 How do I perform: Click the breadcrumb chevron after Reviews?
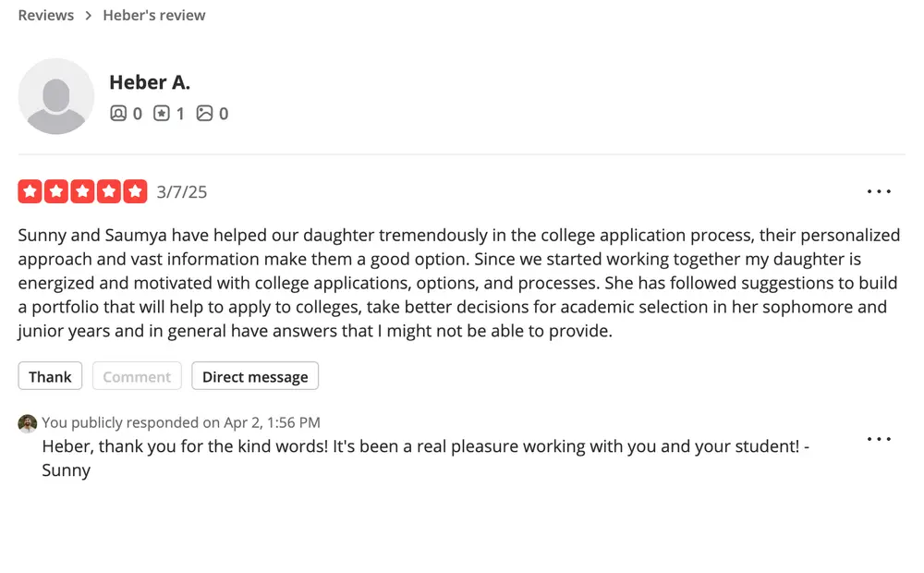pos(89,16)
